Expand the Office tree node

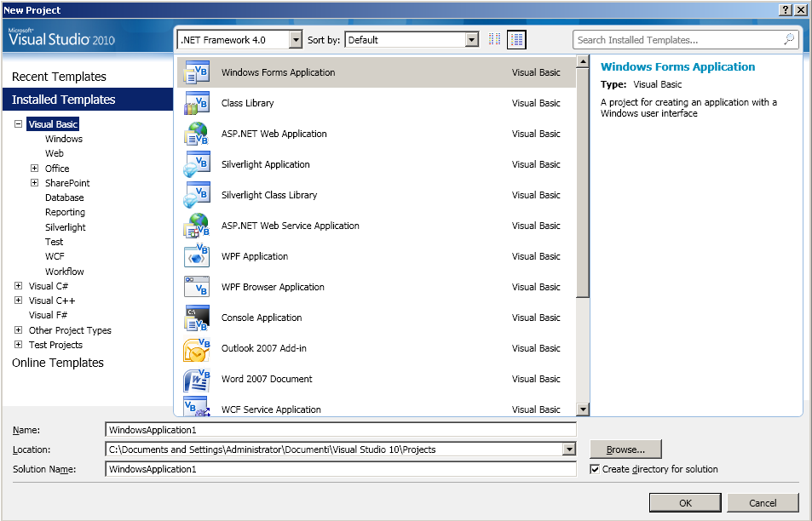(x=34, y=169)
